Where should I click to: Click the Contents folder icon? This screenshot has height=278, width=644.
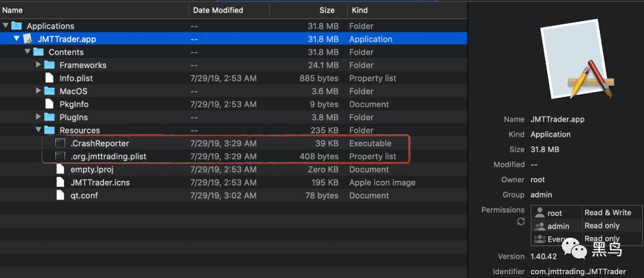[x=38, y=52]
